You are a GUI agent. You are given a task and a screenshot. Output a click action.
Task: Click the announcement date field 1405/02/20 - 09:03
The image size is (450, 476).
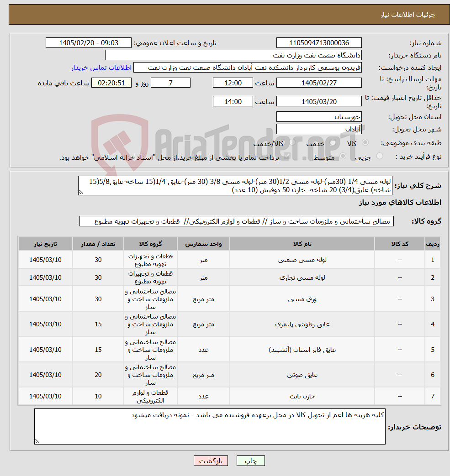[x=89, y=43]
